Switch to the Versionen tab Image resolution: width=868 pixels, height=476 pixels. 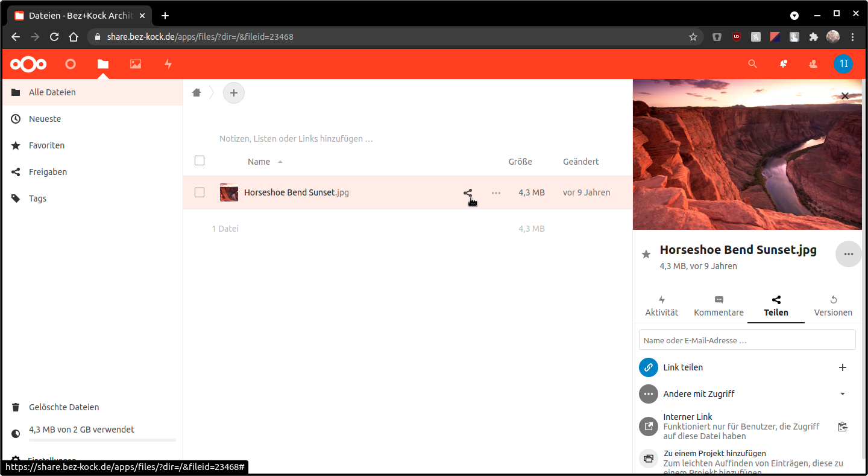[x=833, y=306]
